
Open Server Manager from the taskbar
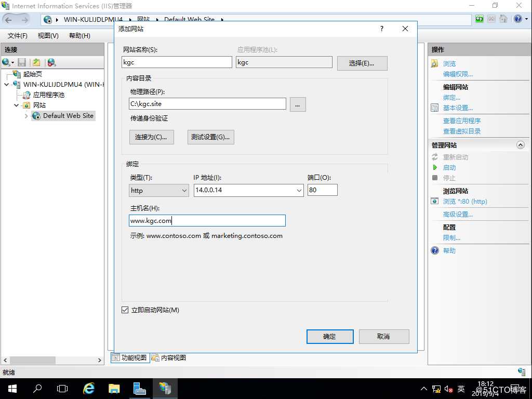(x=139, y=389)
